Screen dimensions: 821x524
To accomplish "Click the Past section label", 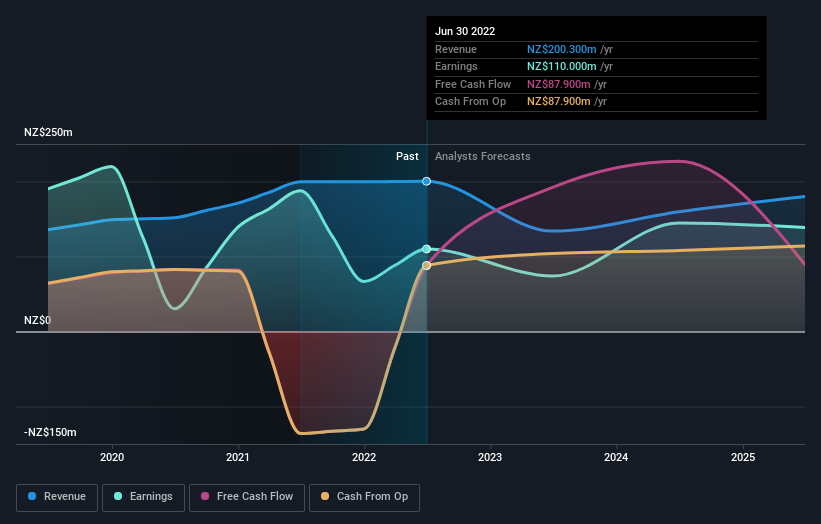I will (407, 156).
